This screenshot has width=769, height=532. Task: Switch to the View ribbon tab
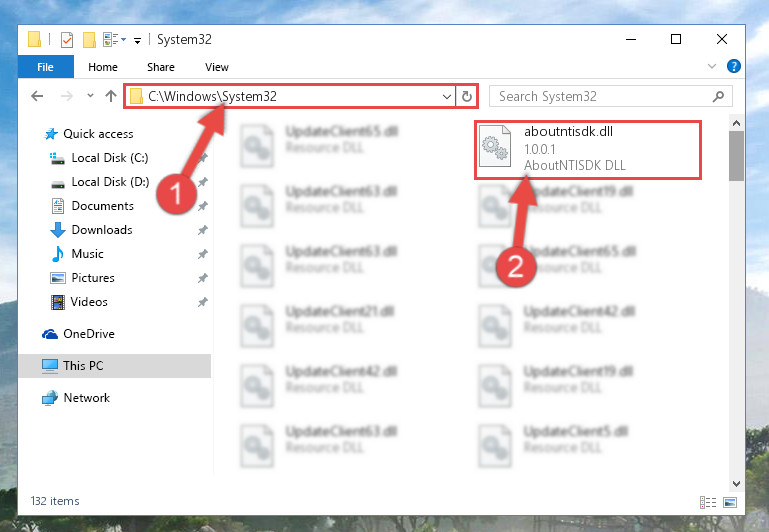[217, 67]
